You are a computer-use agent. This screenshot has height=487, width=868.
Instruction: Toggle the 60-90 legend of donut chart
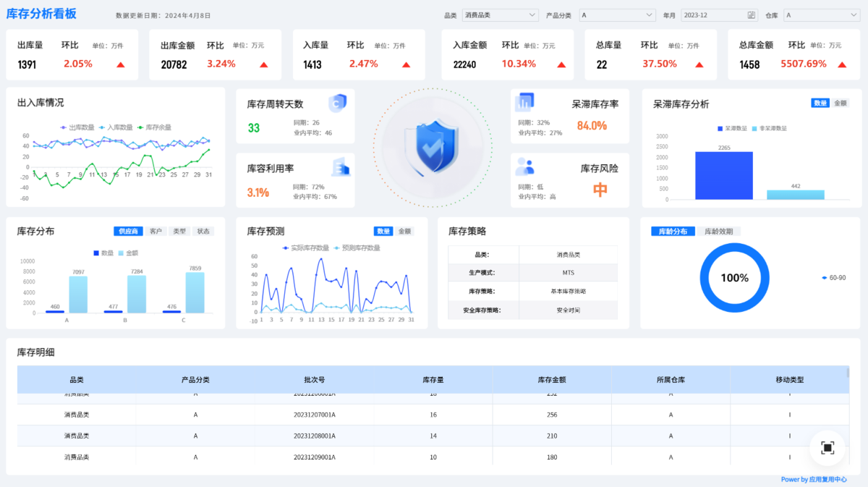[834, 278]
